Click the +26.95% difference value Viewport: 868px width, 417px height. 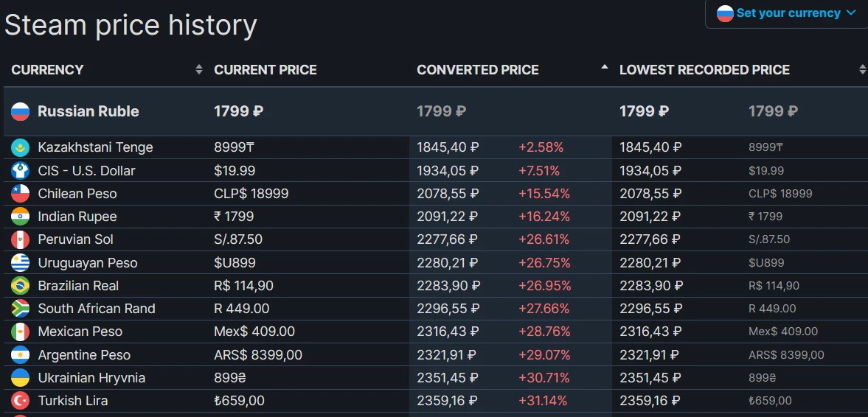[x=544, y=286]
